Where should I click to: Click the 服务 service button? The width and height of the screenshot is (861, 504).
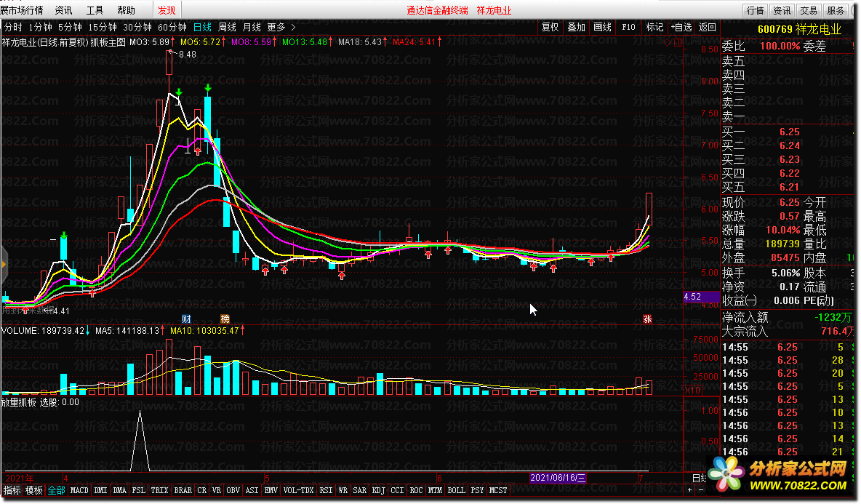pos(836,10)
